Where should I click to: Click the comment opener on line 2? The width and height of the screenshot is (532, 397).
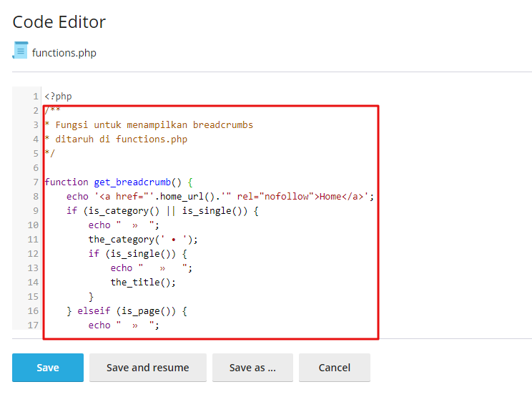pos(53,110)
